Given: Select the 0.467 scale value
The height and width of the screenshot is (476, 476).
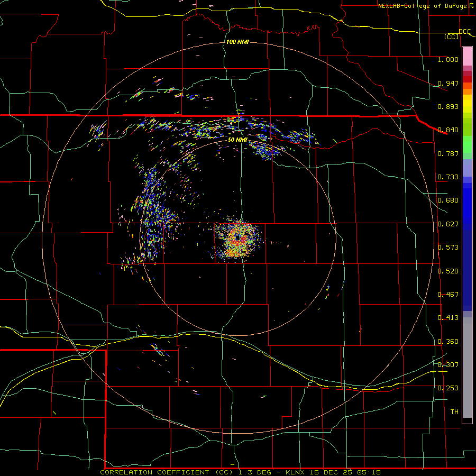Looking at the screenshot, I should click(448, 294).
